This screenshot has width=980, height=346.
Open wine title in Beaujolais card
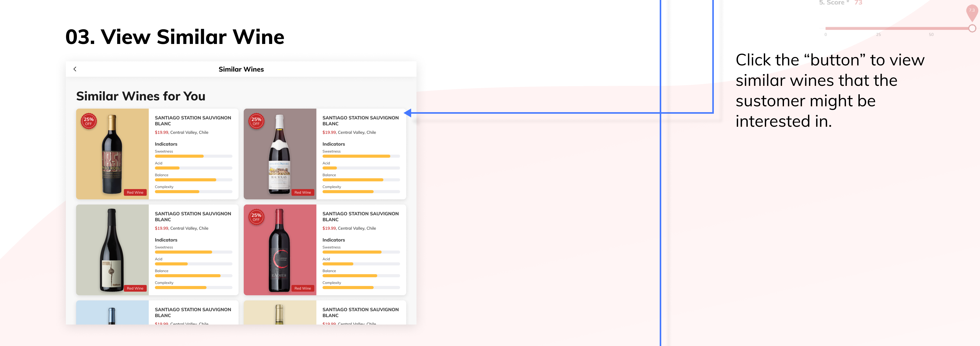(361, 121)
